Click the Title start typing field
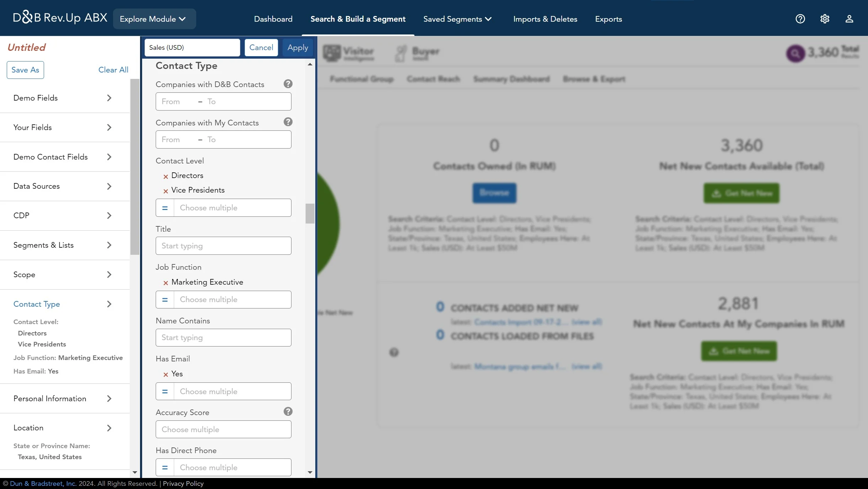This screenshot has height=489, width=868. pos(223,246)
